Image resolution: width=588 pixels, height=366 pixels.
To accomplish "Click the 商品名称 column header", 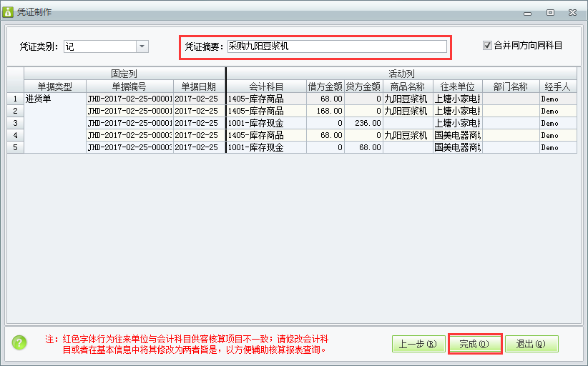I will coord(408,86).
